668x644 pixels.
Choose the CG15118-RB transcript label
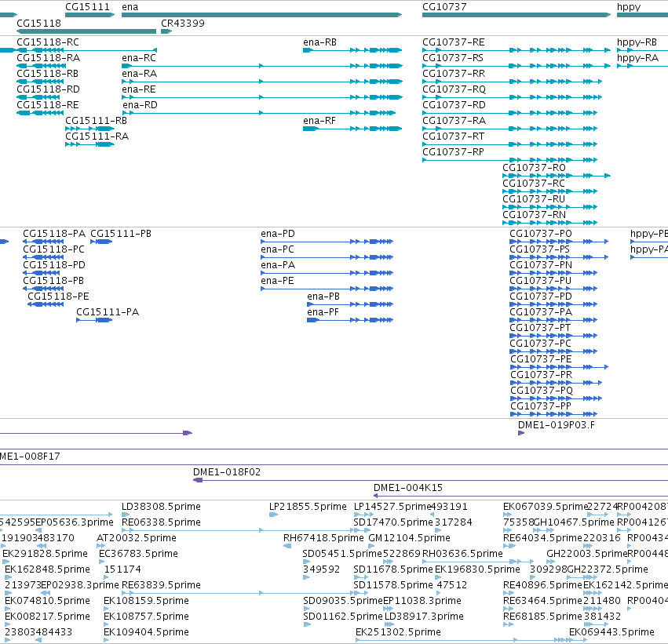[48, 74]
